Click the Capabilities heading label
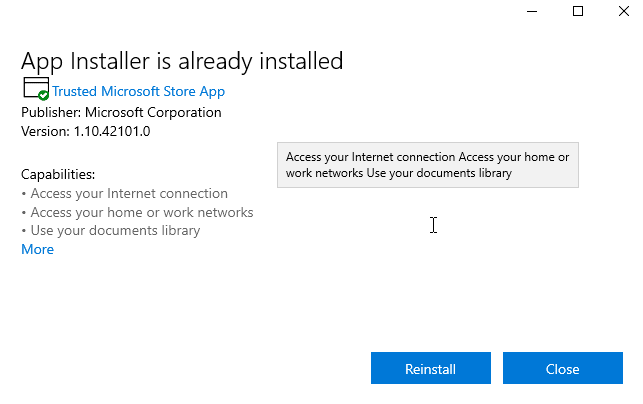 tap(58, 174)
